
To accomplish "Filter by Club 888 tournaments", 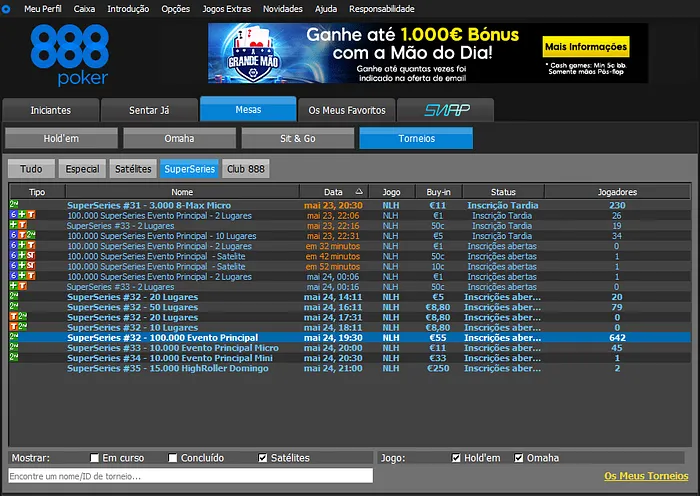I will pyautogui.click(x=246, y=169).
